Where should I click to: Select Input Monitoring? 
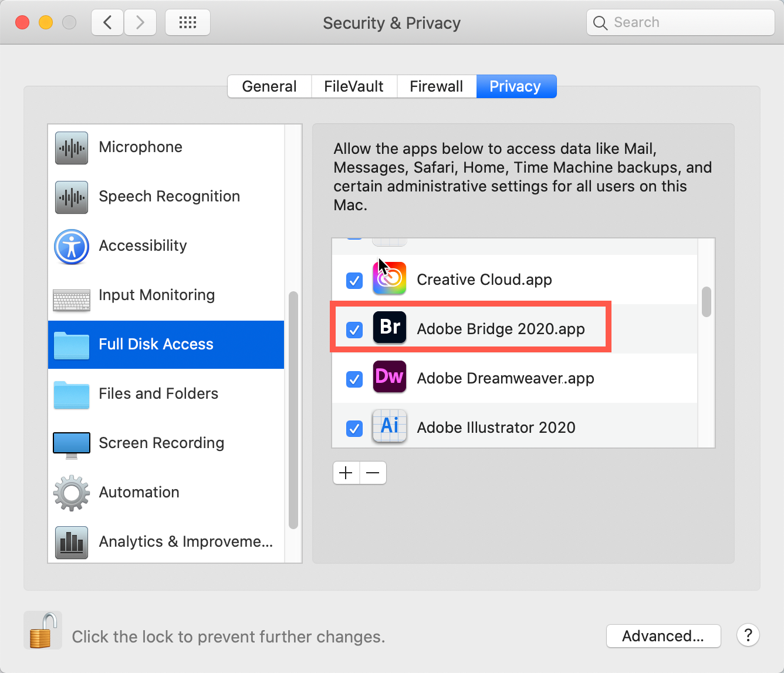pos(157,295)
